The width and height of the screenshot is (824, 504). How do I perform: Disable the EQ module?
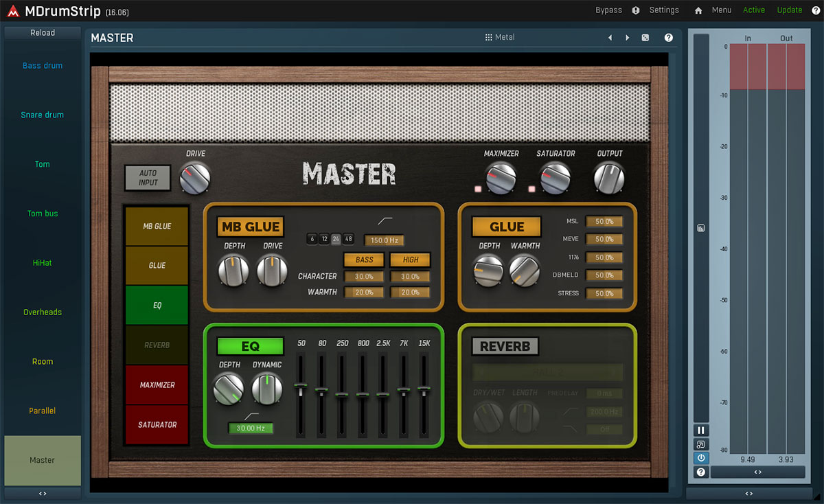coord(251,346)
